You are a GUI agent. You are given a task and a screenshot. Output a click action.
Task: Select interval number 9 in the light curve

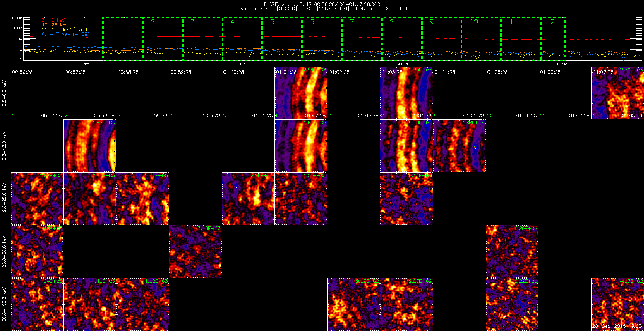[442, 39]
